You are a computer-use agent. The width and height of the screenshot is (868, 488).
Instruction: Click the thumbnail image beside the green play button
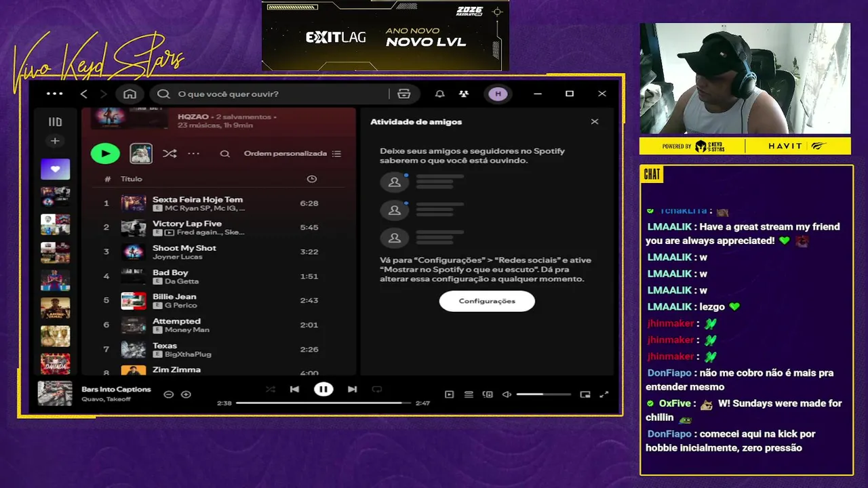coord(141,153)
